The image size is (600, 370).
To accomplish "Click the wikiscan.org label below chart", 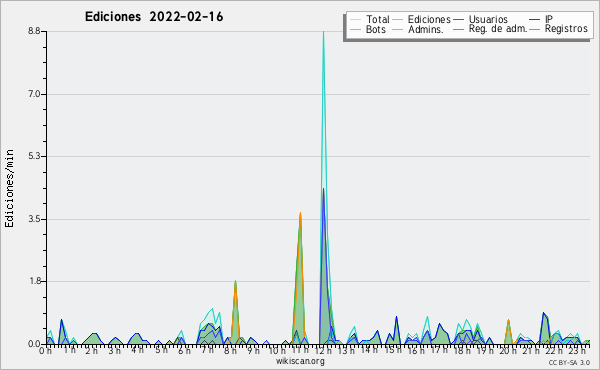I will (300, 361).
